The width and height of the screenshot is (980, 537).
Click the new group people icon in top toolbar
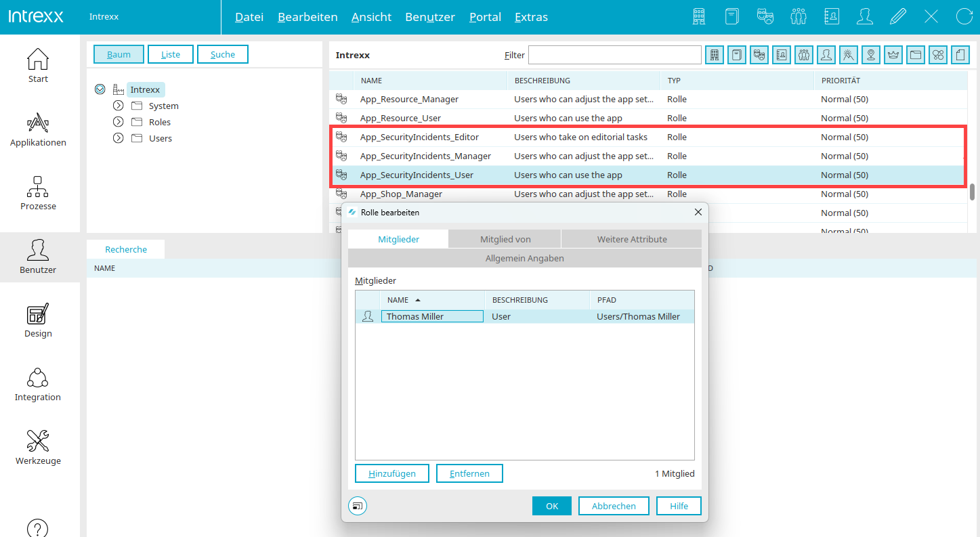(798, 17)
